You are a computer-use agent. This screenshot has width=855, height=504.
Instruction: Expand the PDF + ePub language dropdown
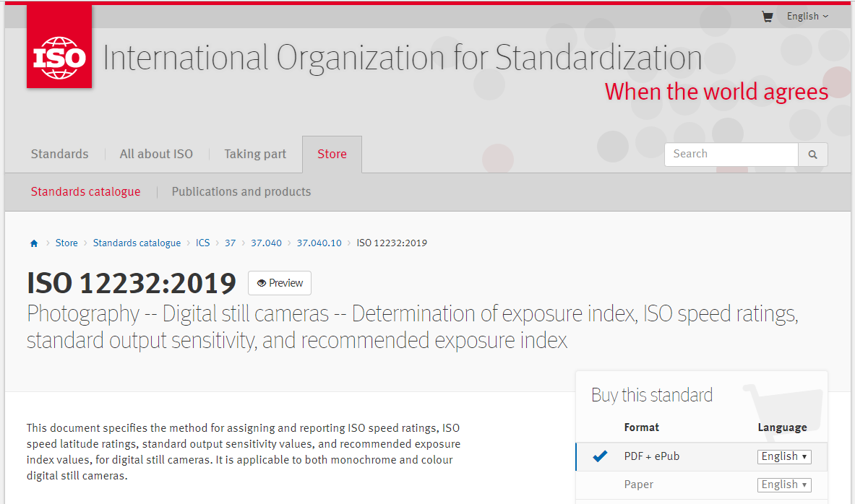click(784, 456)
